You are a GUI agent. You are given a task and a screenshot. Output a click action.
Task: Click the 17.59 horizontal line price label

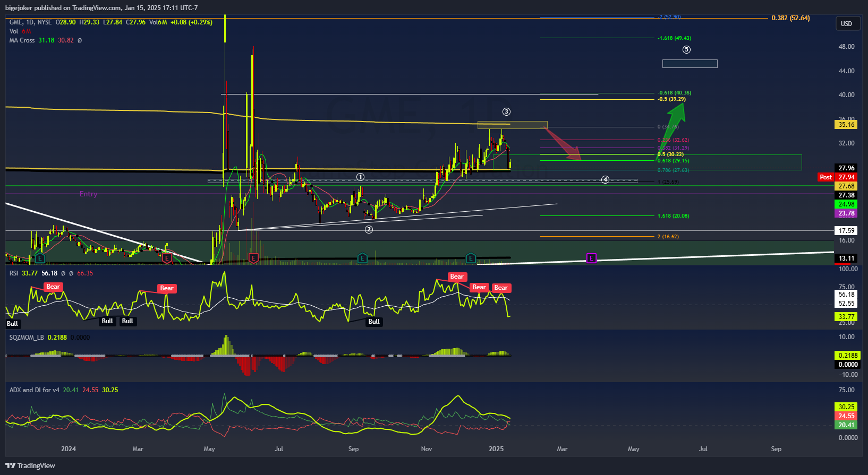(x=846, y=231)
